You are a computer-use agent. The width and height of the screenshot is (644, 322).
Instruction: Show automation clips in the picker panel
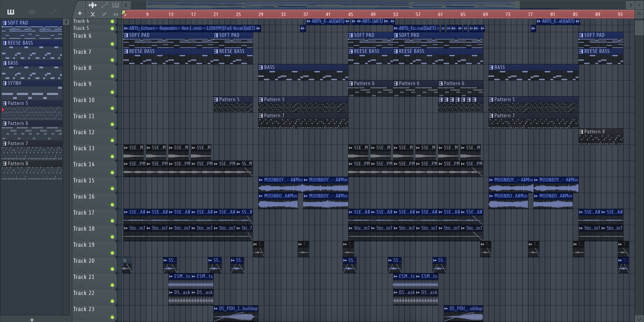[53, 12]
